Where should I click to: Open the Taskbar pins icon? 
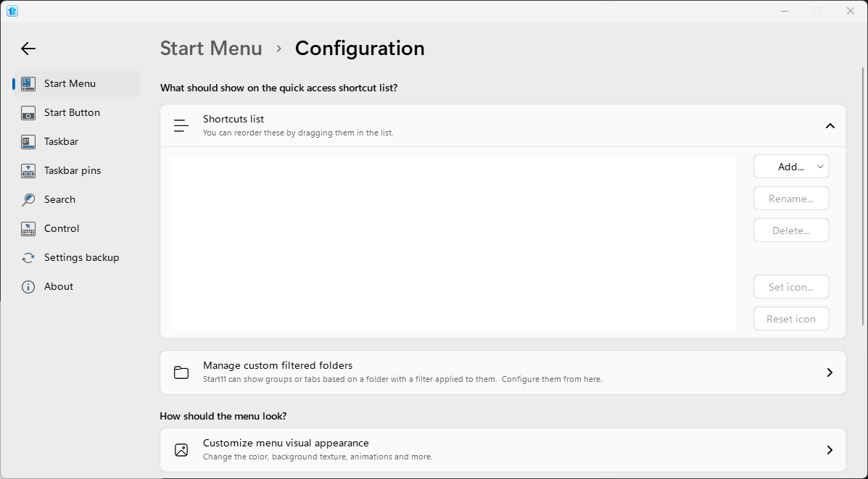[28, 171]
